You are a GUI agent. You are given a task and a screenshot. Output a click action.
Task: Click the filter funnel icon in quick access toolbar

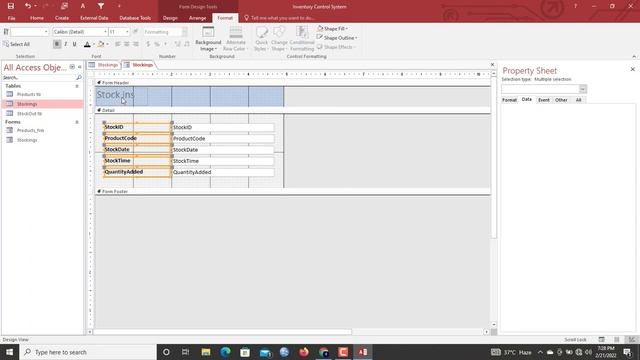coord(101,6)
